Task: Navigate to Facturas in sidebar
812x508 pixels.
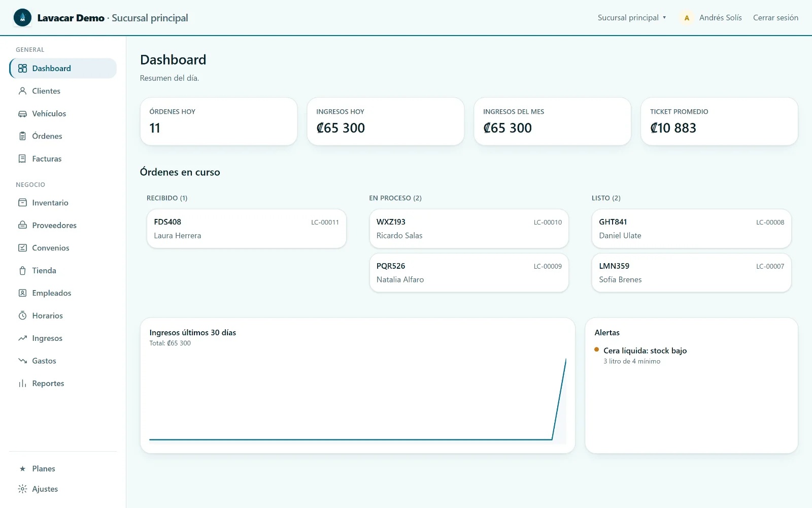Action: 63,159
